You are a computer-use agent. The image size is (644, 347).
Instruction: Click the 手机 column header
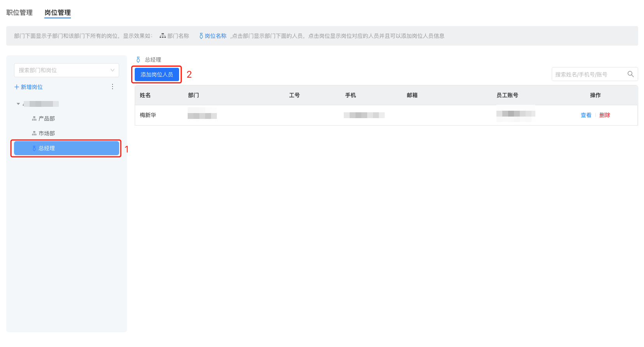click(x=350, y=95)
